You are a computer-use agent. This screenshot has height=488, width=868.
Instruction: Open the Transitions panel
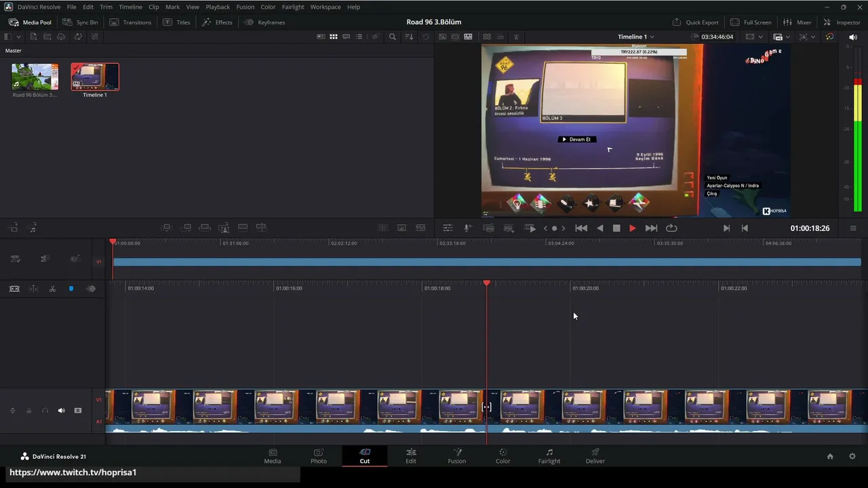pyautogui.click(x=130, y=22)
